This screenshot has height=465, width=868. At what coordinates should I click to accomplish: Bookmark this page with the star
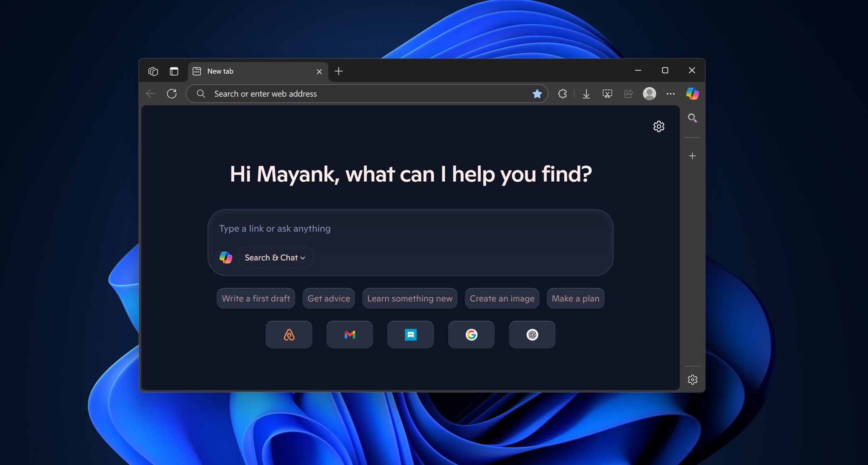click(x=537, y=94)
